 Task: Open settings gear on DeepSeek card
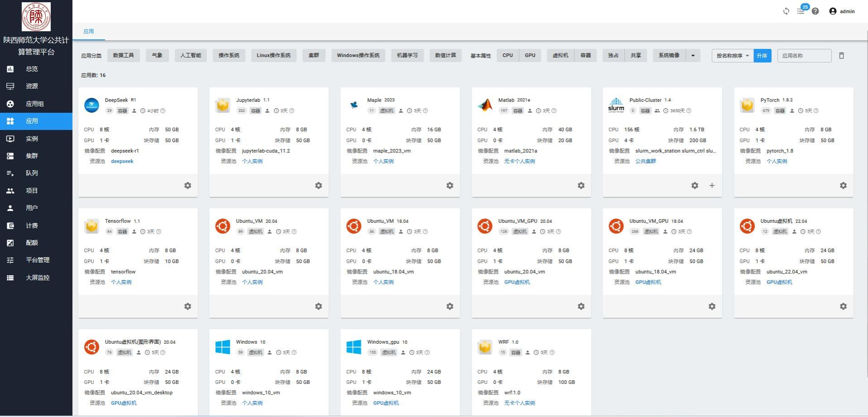coord(188,186)
